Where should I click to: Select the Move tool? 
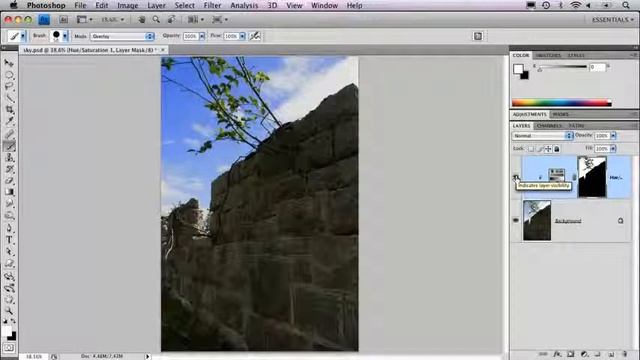click(9, 62)
